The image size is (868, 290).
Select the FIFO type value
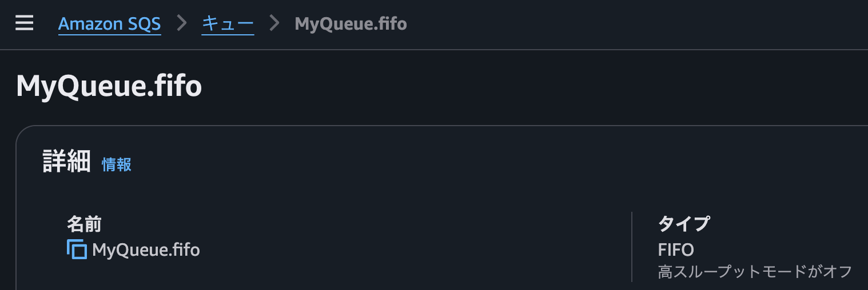(676, 250)
